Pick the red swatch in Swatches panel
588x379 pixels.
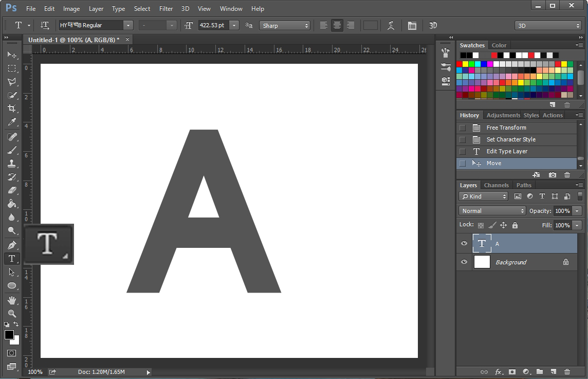(460, 64)
